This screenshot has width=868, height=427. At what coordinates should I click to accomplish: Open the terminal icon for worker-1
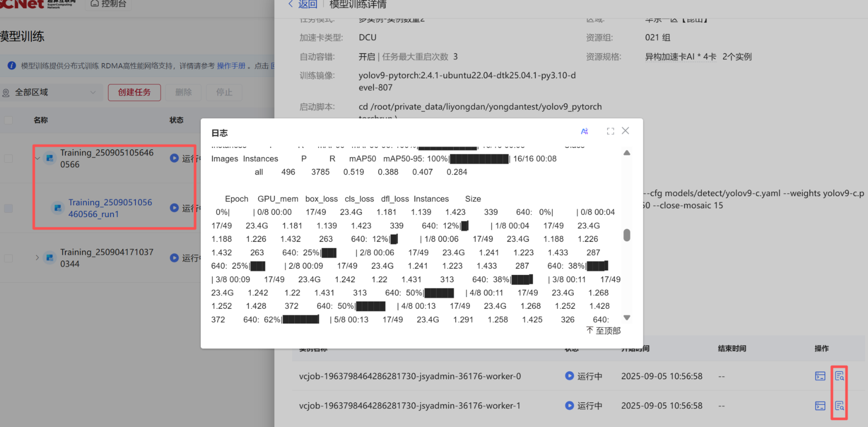[x=820, y=406]
